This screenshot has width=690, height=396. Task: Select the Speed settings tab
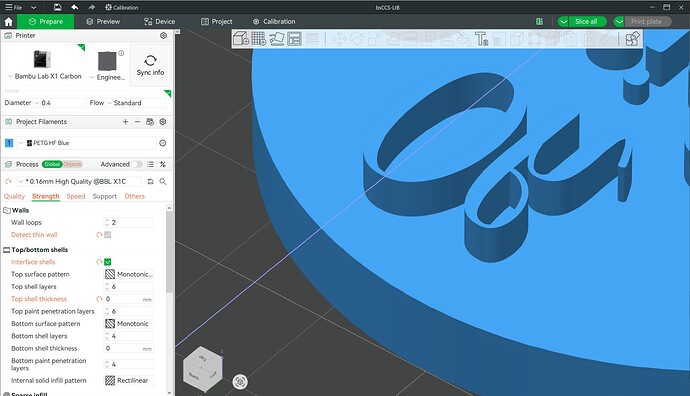[76, 196]
